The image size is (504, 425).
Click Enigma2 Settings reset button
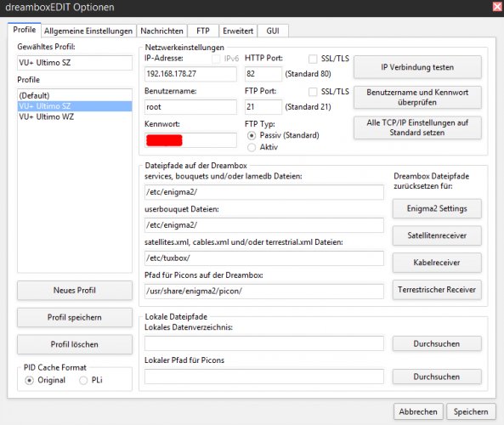point(437,208)
